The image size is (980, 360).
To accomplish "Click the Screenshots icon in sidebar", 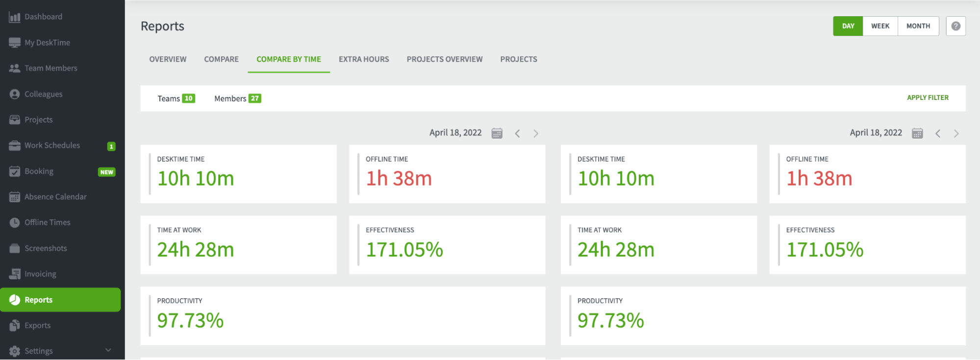I will (15, 248).
